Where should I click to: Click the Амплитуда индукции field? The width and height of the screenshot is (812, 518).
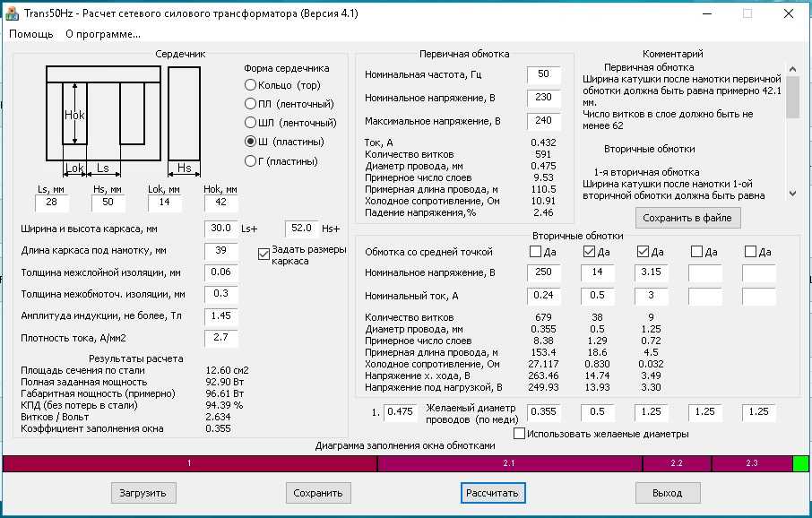click(x=220, y=316)
